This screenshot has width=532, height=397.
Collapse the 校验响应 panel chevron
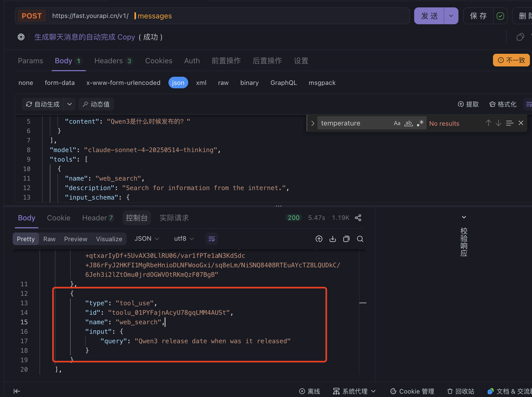click(x=464, y=217)
